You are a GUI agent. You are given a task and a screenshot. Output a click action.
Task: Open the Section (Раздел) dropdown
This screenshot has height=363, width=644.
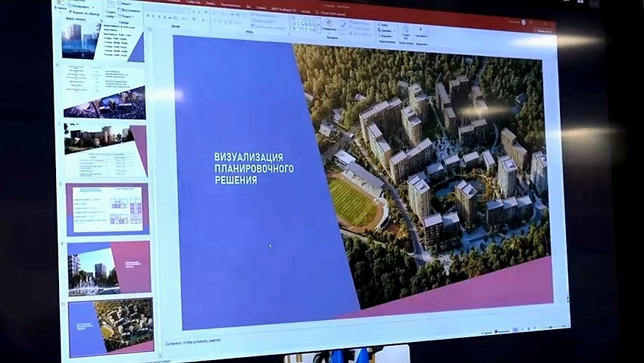[126, 17]
